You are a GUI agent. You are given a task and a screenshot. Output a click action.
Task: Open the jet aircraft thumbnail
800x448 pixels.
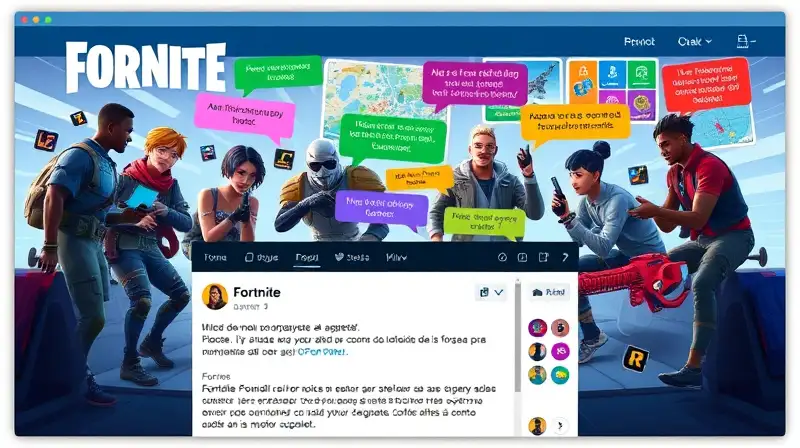(x=543, y=79)
